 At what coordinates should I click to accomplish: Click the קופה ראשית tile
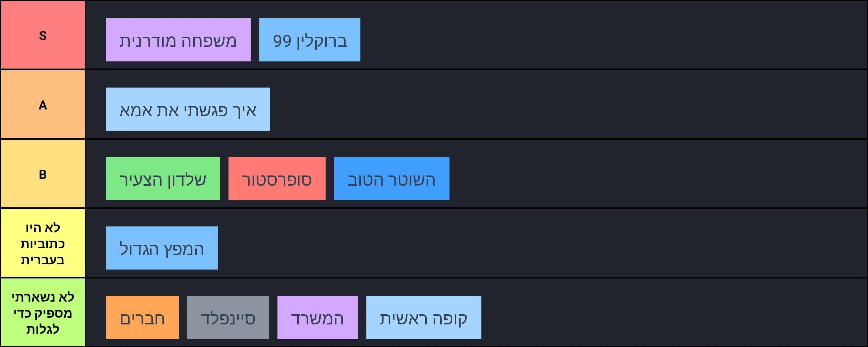[423, 317]
